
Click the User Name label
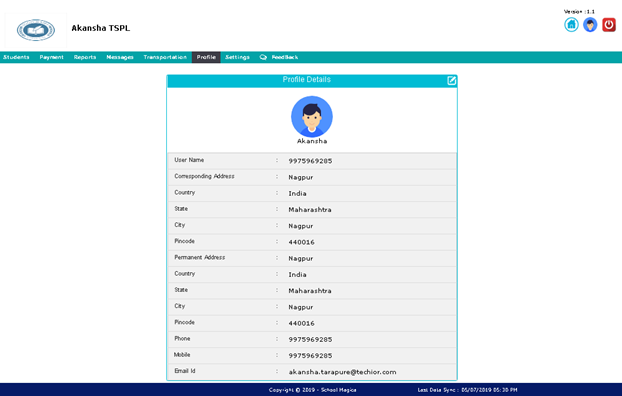click(x=189, y=160)
